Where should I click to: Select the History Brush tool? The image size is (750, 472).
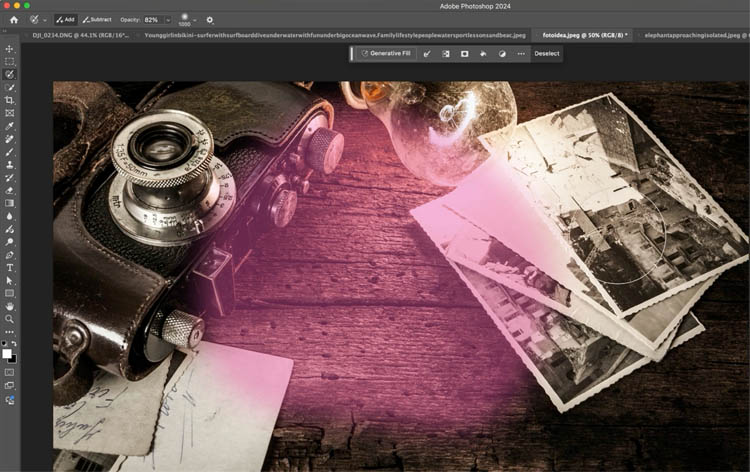click(x=9, y=178)
